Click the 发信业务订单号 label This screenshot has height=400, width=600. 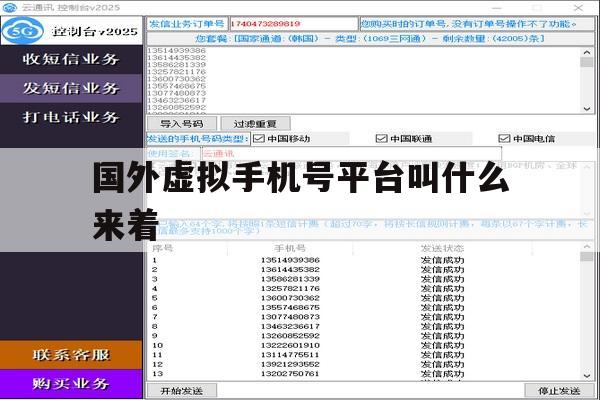click(x=187, y=24)
